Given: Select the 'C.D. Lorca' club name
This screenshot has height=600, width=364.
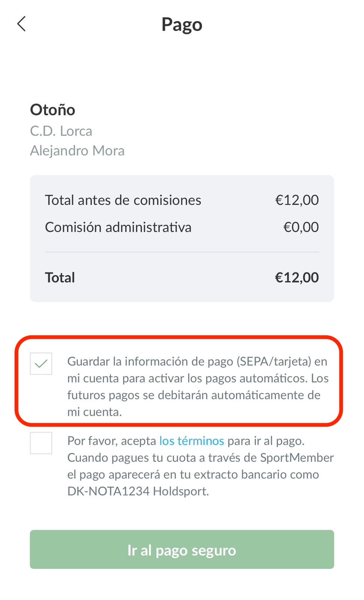Looking at the screenshot, I should pos(61,131).
